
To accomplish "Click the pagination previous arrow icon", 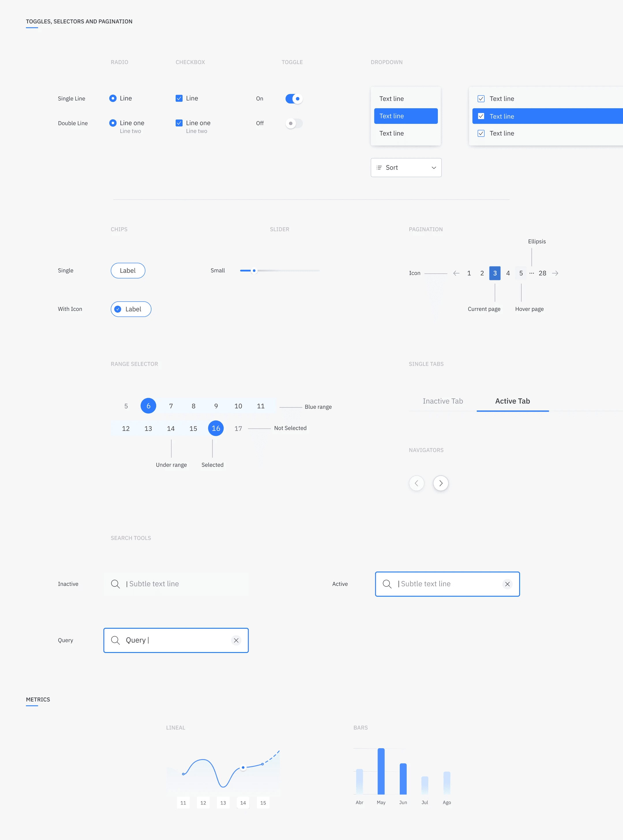I will pyautogui.click(x=456, y=273).
